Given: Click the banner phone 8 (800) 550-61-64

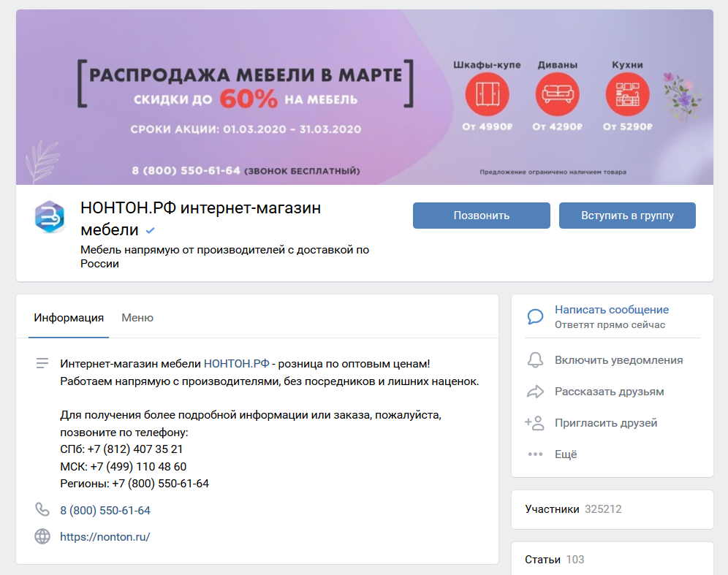Looking at the screenshot, I should coord(186,171).
